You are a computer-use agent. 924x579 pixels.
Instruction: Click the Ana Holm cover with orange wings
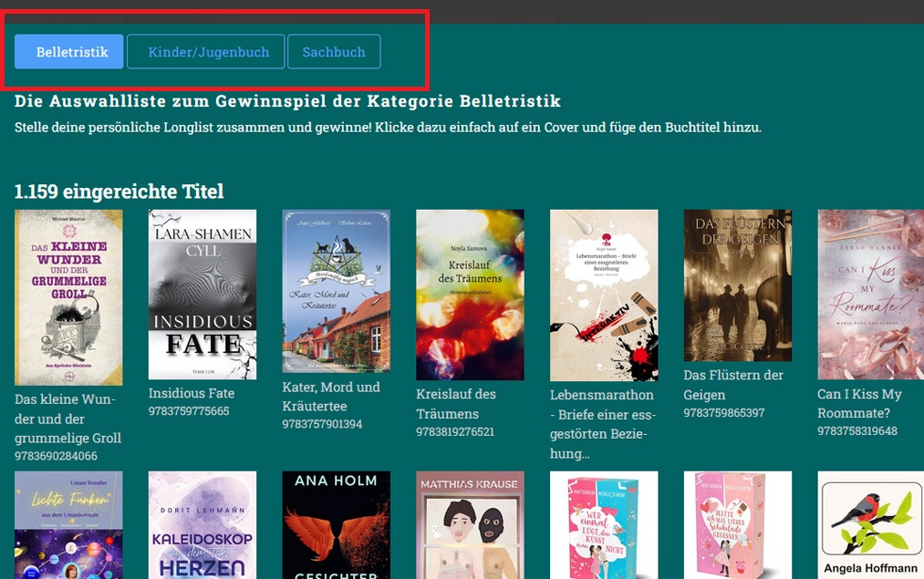[x=336, y=525]
